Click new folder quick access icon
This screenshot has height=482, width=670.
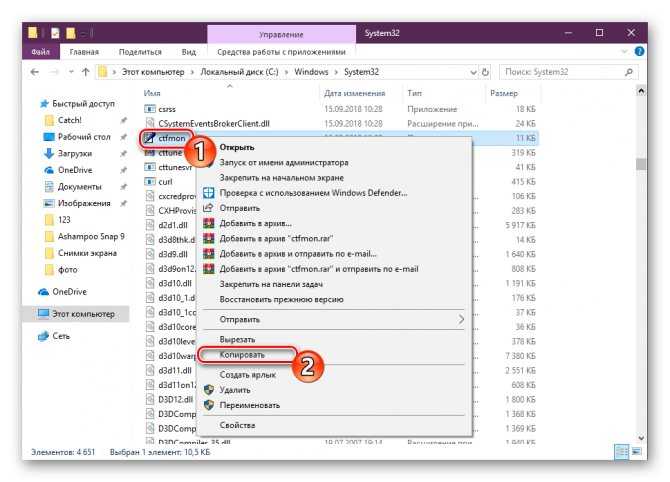pyautogui.click(x=71, y=33)
